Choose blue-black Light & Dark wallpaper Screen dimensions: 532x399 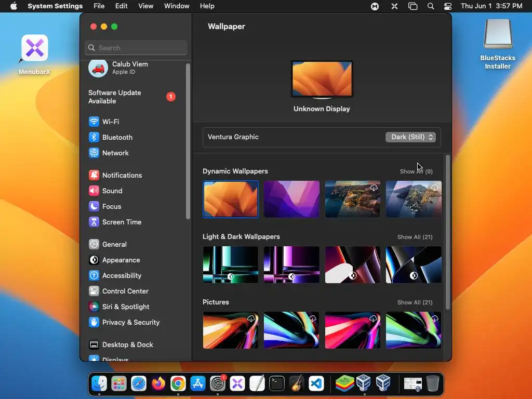tap(414, 264)
